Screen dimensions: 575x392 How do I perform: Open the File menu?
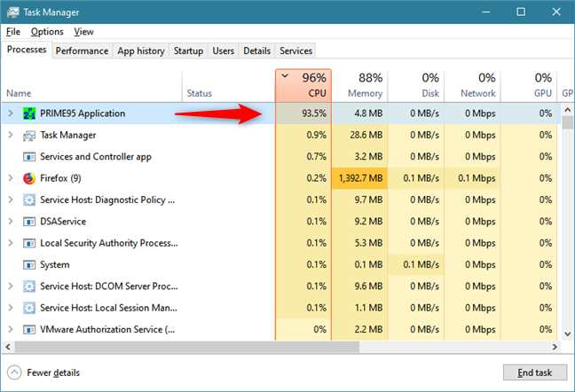point(13,32)
